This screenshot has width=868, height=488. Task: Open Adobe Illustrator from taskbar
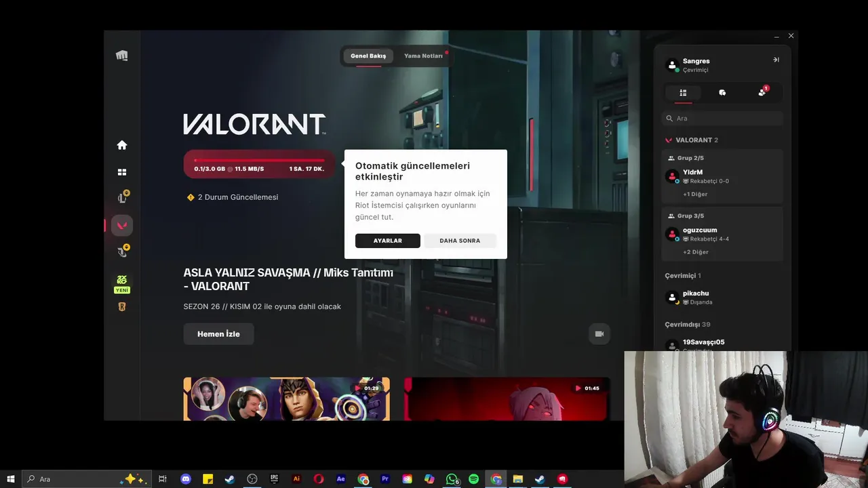[x=296, y=479]
